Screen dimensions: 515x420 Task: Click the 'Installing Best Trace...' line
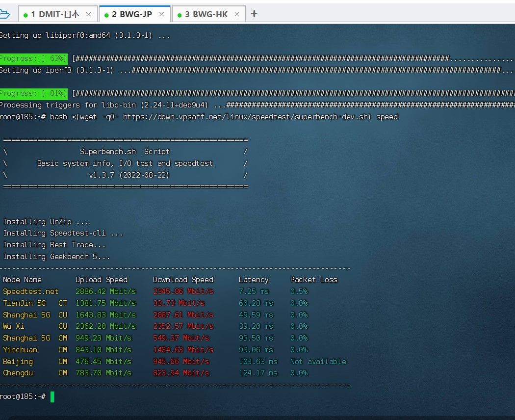[x=54, y=245]
